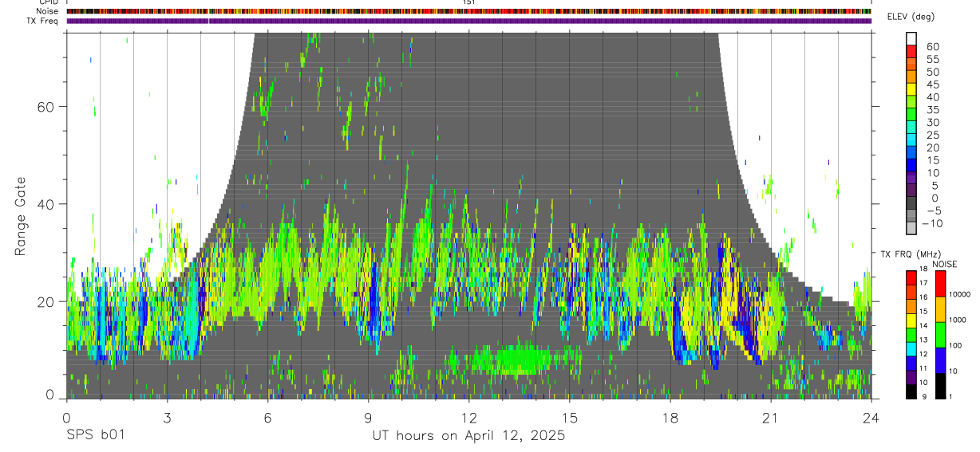Viewport: 980px width, 452px height.
Task: Click the black 9 MHz TX frequency swatch
Action: pos(911,391)
